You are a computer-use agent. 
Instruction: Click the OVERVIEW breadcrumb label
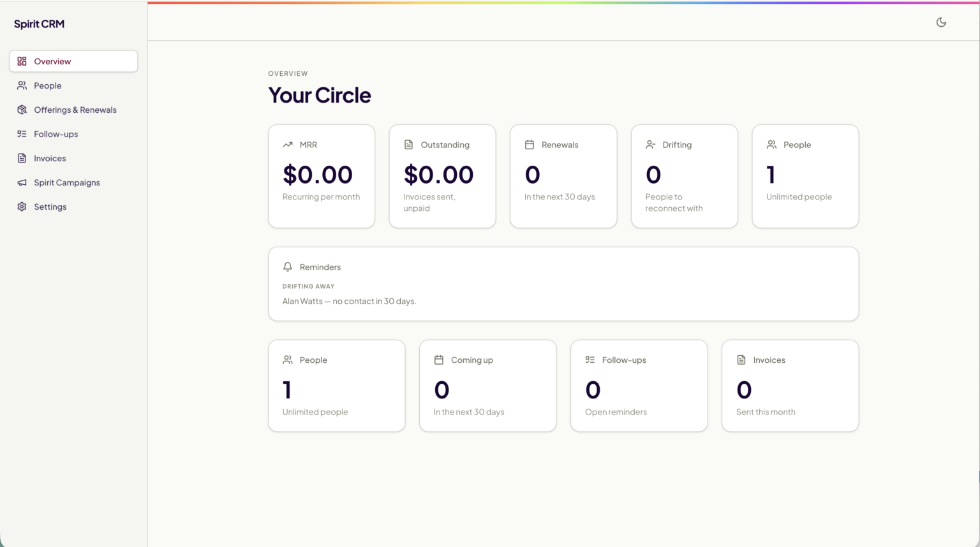(x=288, y=73)
